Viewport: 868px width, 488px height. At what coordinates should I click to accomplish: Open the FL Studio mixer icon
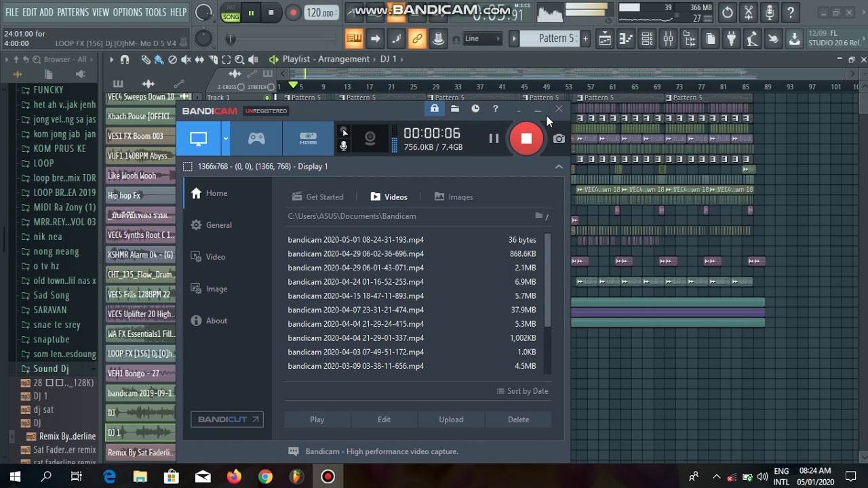point(668,39)
